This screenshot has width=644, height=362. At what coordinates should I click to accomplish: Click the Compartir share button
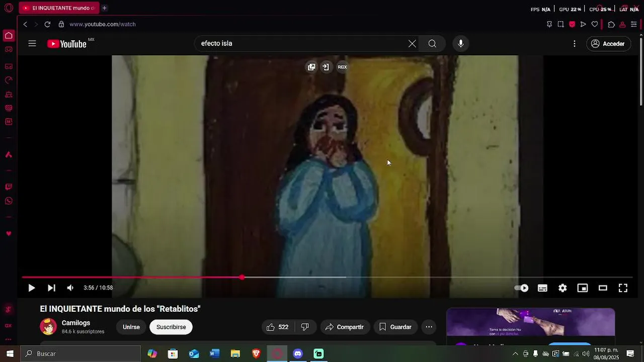345,327
